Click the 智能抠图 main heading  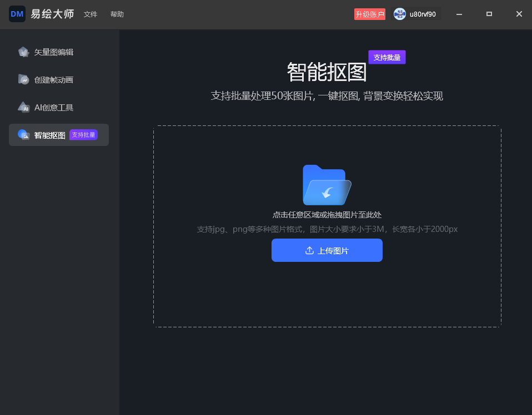327,72
